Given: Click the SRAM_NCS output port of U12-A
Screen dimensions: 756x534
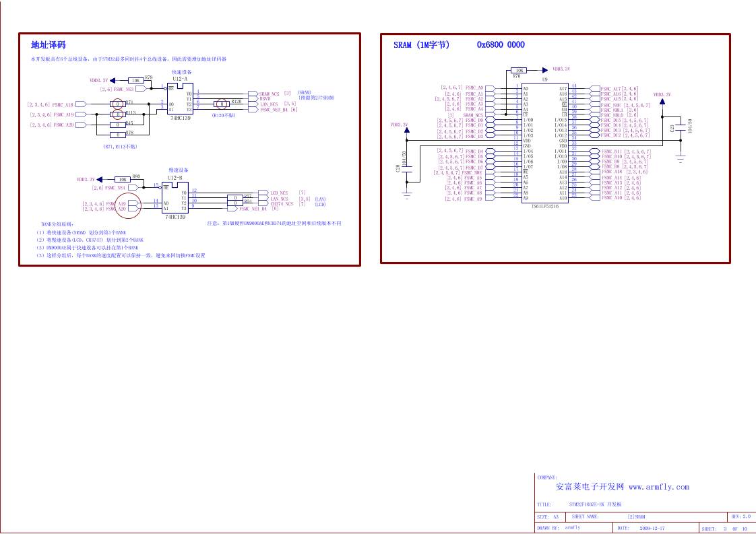Looking at the screenshot, I should point(269,94).
